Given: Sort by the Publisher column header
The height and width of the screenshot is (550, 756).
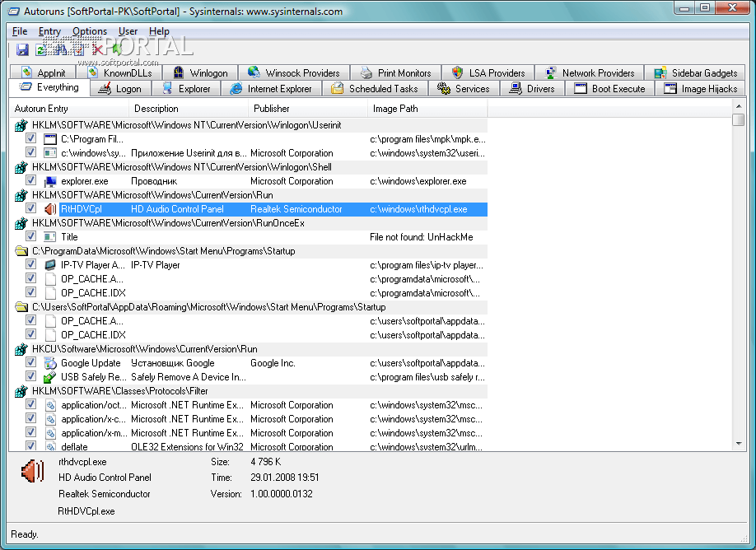Looking at the screenshot, I should (308, 109).
